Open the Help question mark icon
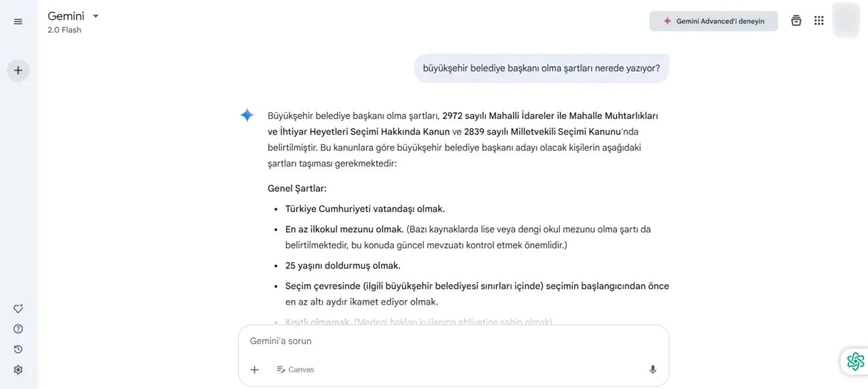 point(18,329)
